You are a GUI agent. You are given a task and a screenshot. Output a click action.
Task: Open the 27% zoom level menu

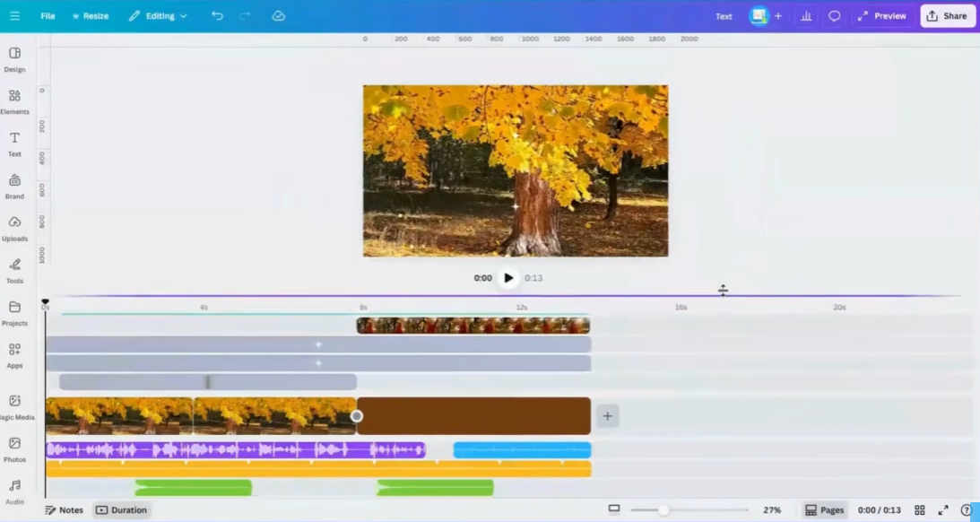point(772,510)
